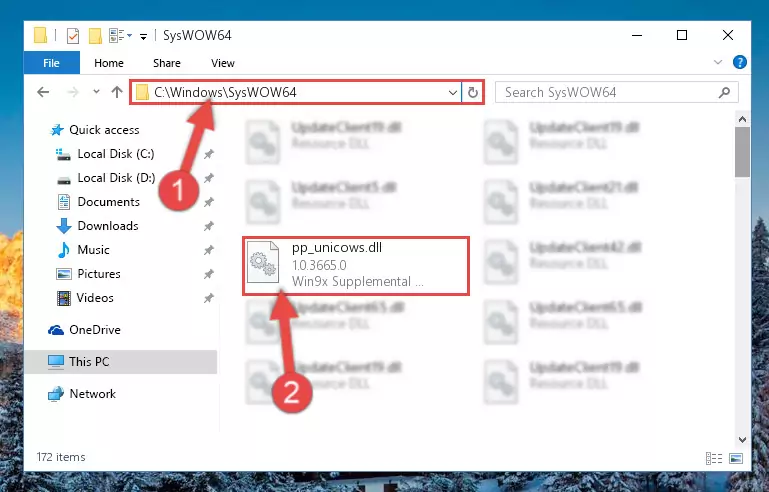769x492 pixels.
Task: Select Network in the navigation pane
Action: [x=93, y=393]
